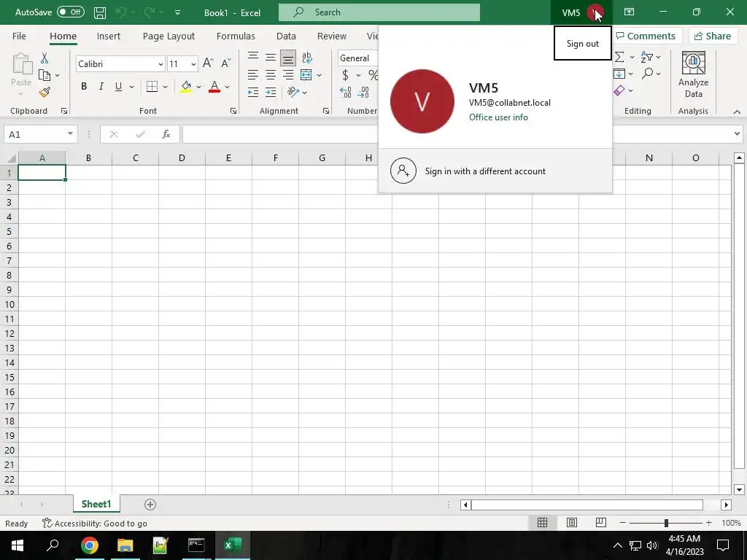Viewport: 747px width, 560px height.
Task: Click Increase Font Size icon
Action: (x=208, y=63)
